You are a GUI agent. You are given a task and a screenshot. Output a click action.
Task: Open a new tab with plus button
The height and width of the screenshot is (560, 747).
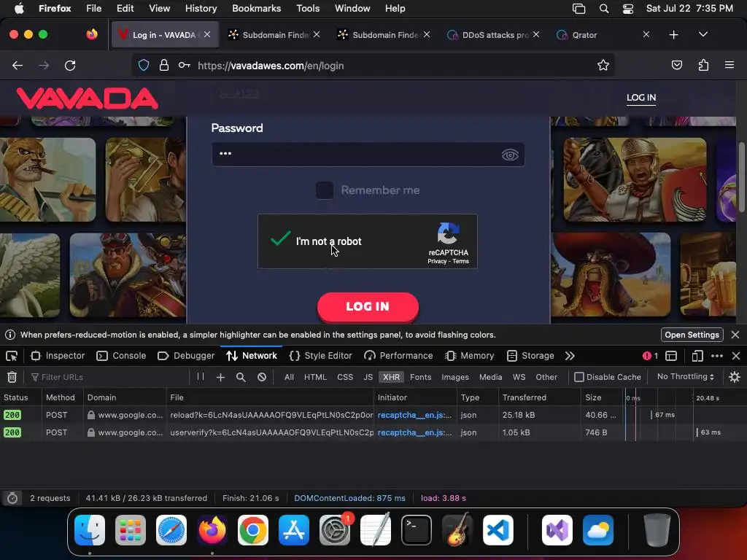point(673,35)
